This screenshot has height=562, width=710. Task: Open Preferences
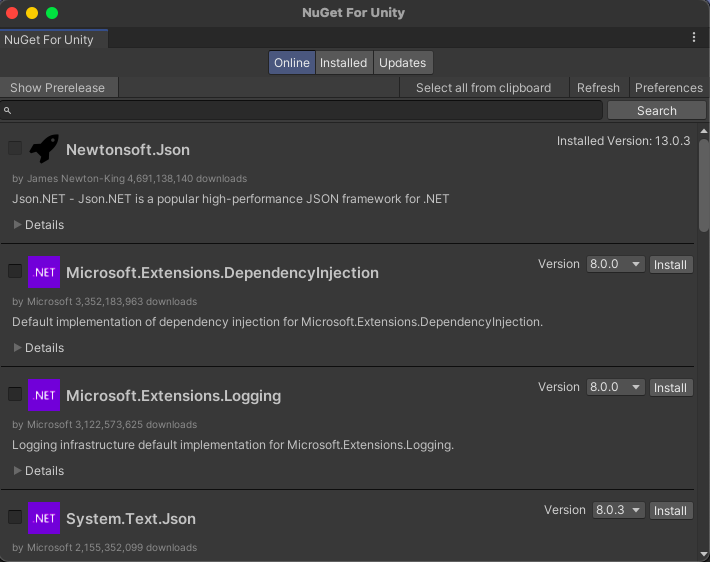pyautogui.click(x=669, y=87)
